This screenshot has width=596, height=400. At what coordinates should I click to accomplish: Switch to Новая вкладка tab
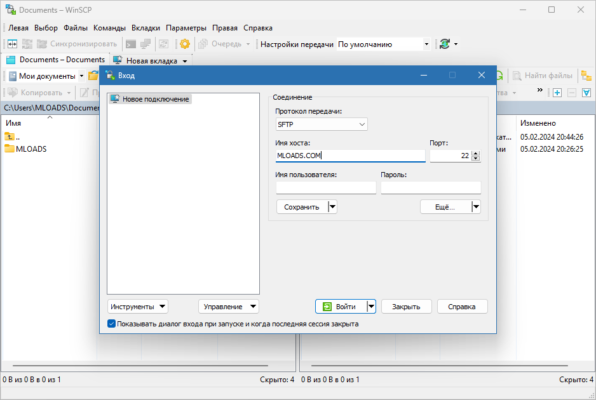coord(146,60)
